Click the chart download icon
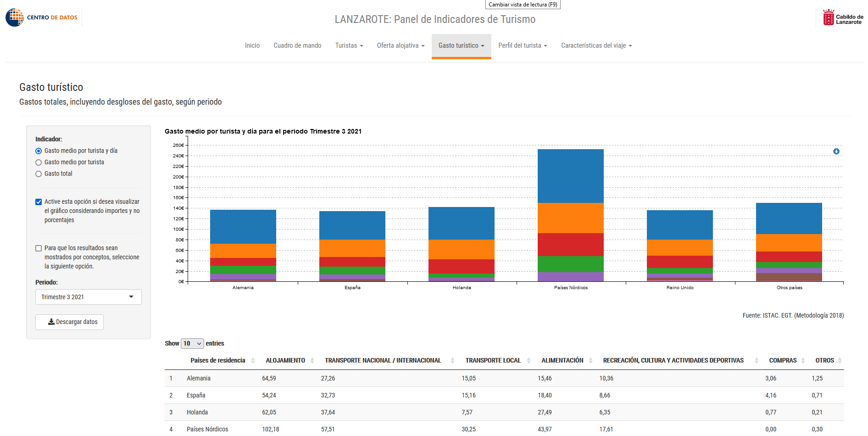The height and width of the screenshot is (436, 868). click(836, 151)
